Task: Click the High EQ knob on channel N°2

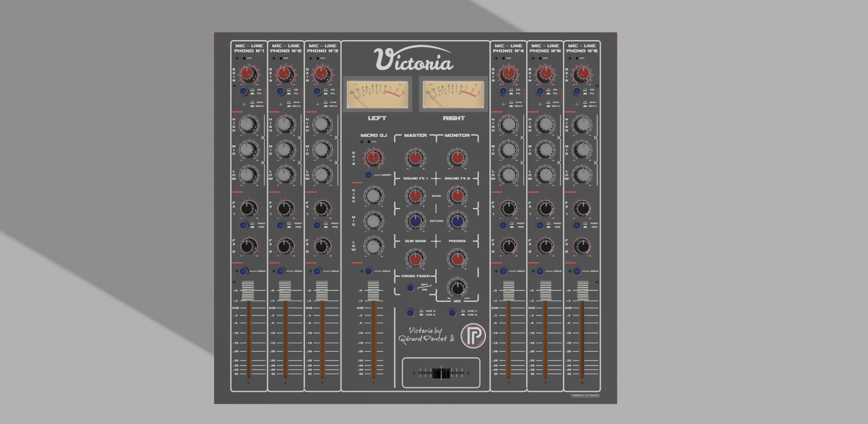Action: point(285,124)
